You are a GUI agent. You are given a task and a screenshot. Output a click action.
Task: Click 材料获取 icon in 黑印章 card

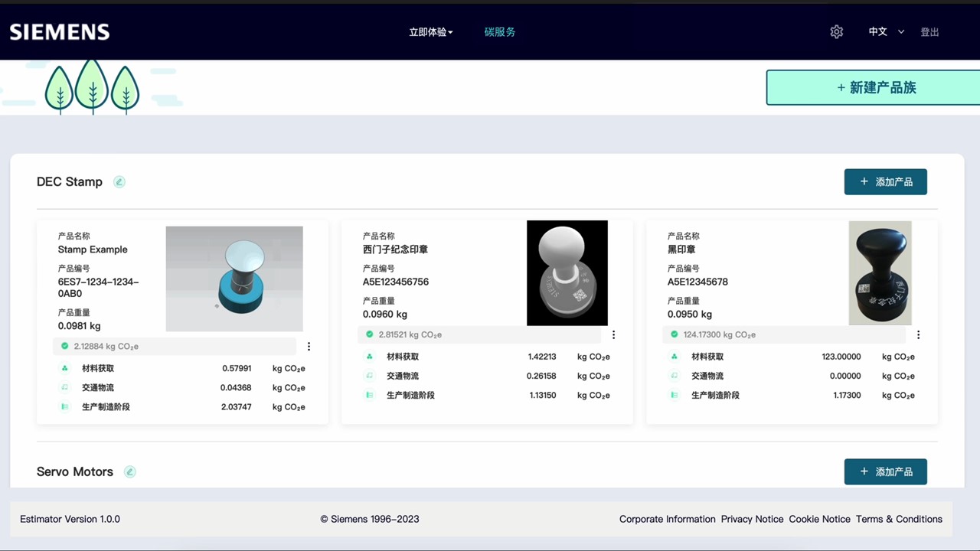tap(675, 357)
